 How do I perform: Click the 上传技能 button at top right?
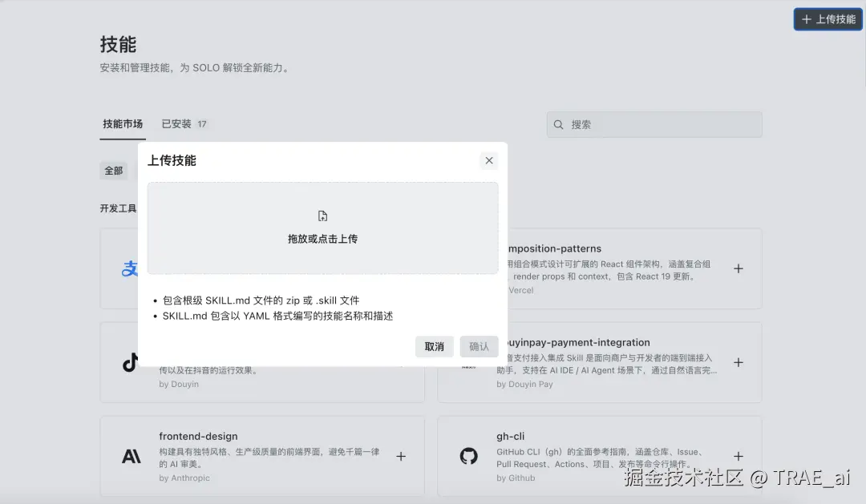click(828, 19)
